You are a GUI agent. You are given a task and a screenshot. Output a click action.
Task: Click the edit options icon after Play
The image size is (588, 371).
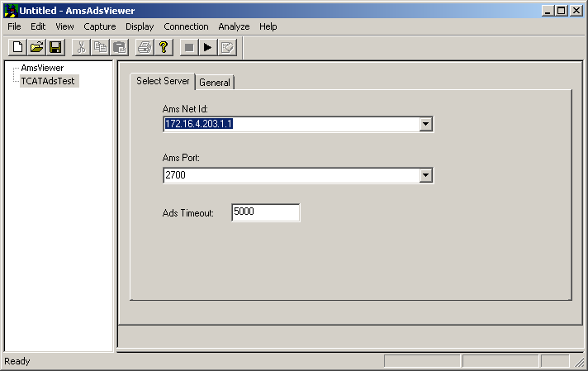(x=227, y=47)
